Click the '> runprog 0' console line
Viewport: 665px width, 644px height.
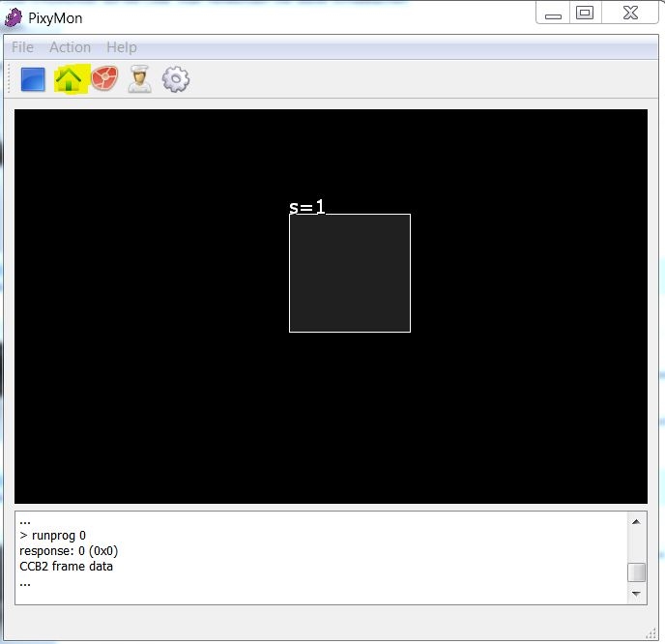(x=52, y=536)
